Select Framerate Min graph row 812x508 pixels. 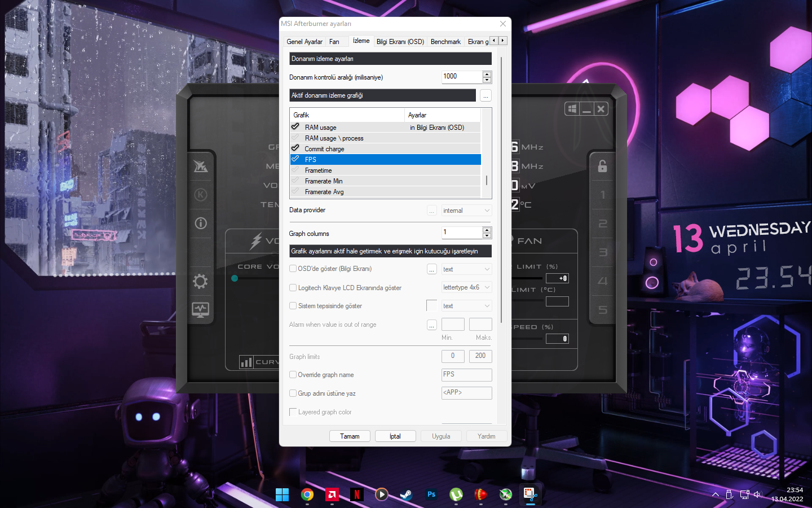pyautogui.click(x=386, y=181)
